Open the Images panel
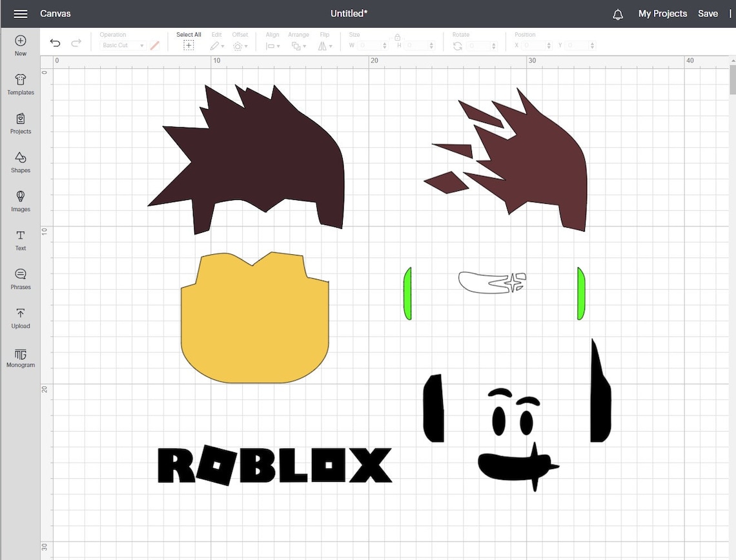Image resolution: width=736 pixels, height=560 pixels. (x=20, y=201)
